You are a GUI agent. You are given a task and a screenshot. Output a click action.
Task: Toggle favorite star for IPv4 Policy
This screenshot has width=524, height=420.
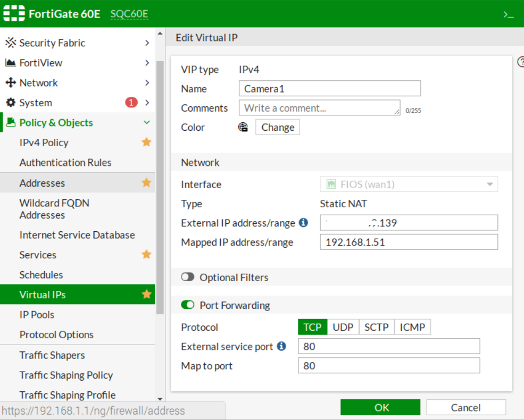pyautogui.click(x=146, y=142)
